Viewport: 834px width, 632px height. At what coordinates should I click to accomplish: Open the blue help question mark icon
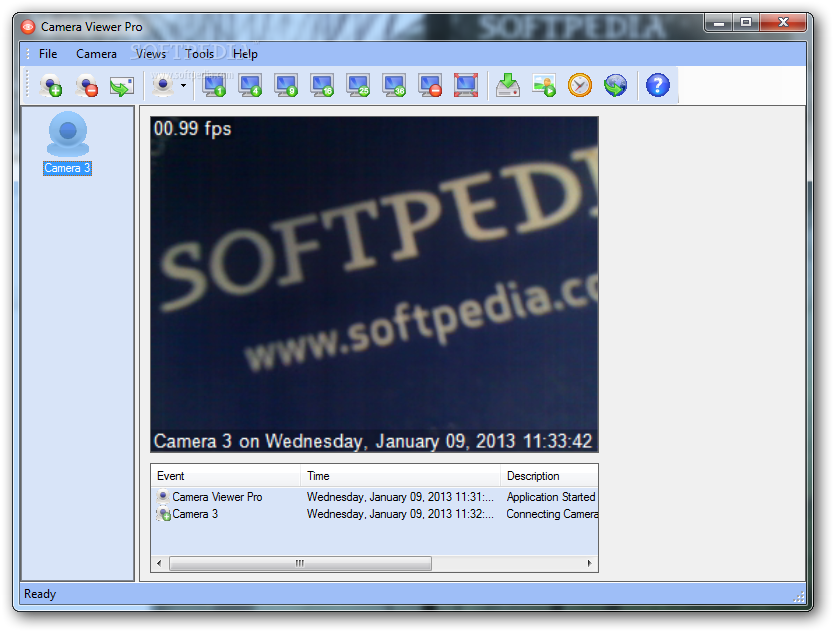(658, 85)
